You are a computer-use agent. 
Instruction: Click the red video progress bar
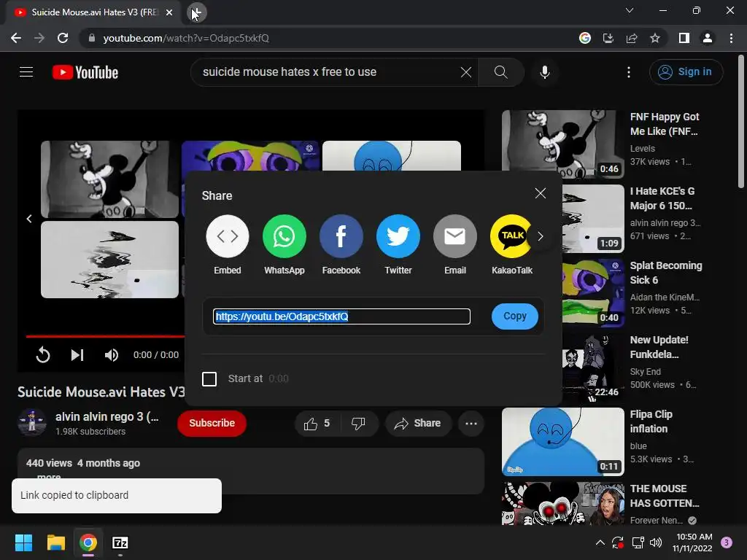pos(105,336)
